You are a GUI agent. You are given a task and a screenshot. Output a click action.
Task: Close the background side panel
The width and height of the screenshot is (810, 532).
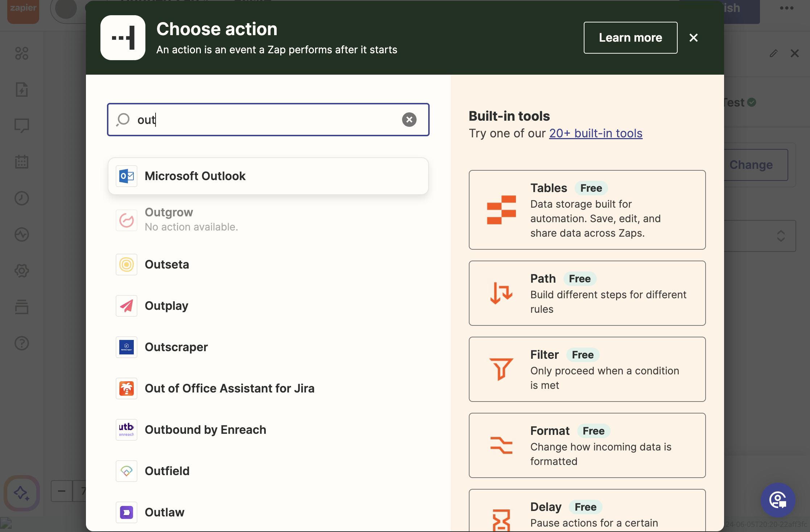(x=795, y=53)
